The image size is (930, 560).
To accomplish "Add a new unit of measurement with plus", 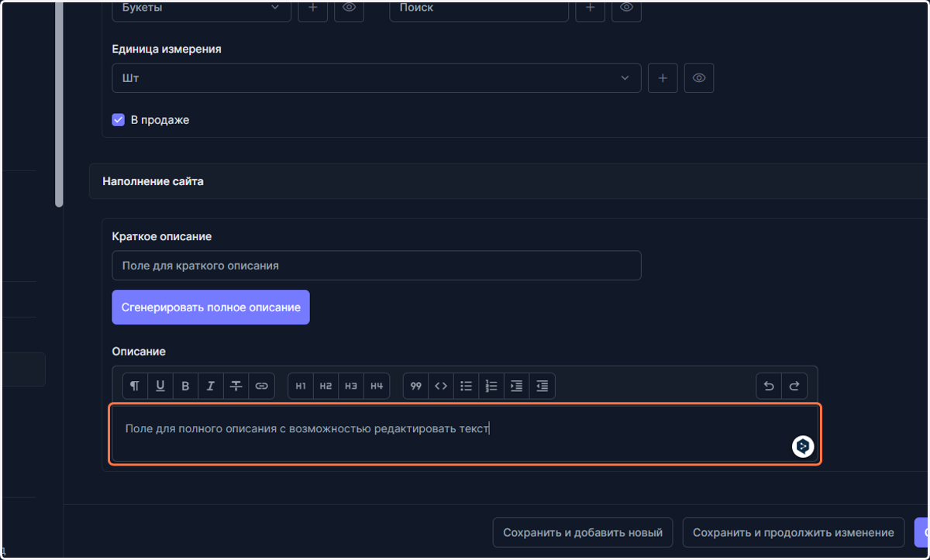I will 663,78.
